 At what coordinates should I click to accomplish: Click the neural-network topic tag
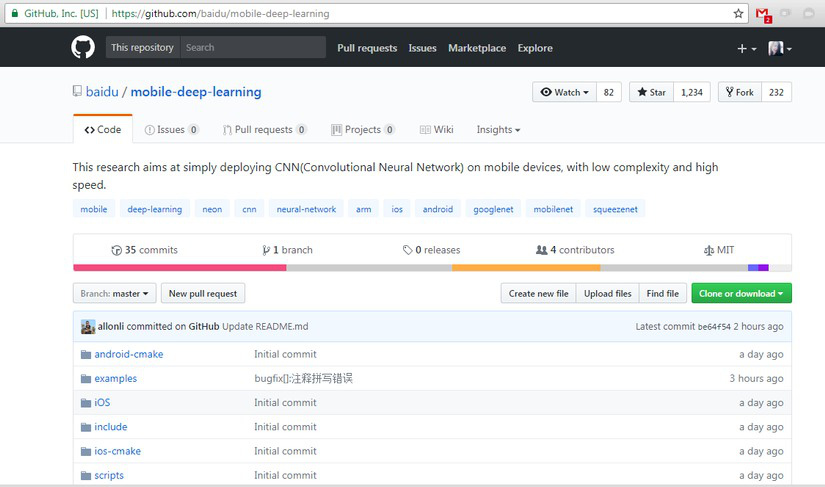pos(306,209)
